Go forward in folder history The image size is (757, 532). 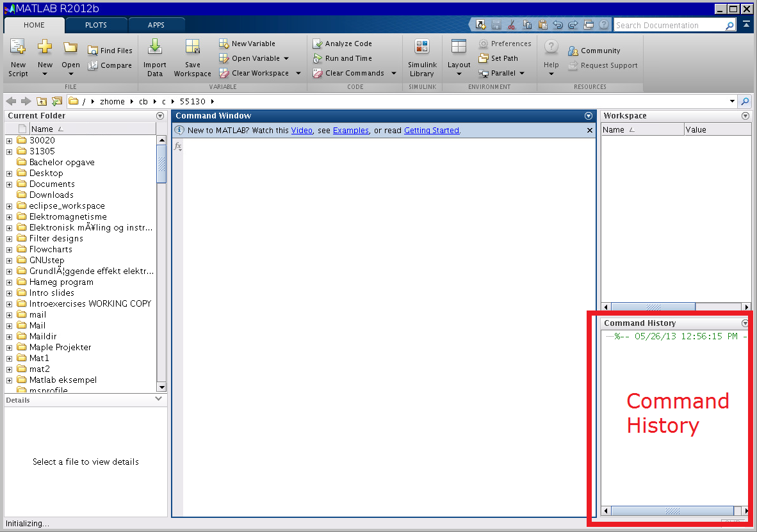[x=26, y=101]
